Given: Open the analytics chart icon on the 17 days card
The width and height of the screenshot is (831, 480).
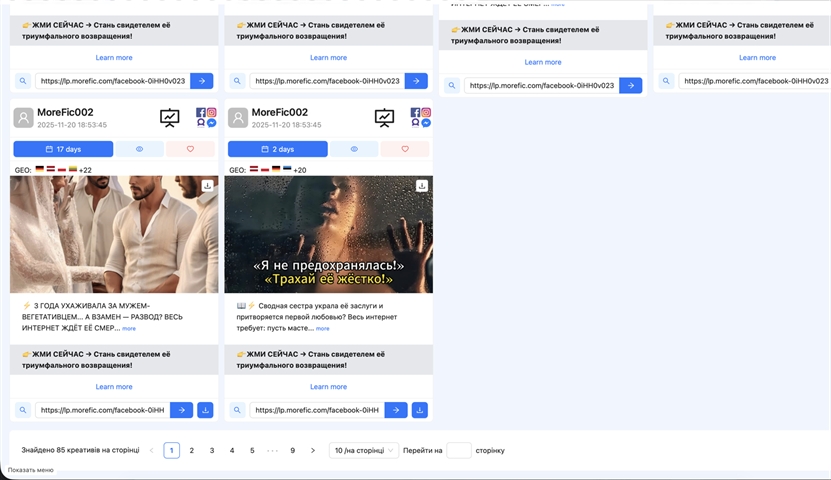Looking at the screenshot, I should [x=170, y=118].
